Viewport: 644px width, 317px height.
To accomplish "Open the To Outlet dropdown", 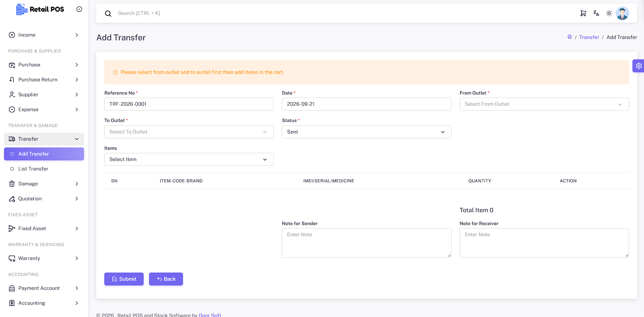I will point(189,132).
